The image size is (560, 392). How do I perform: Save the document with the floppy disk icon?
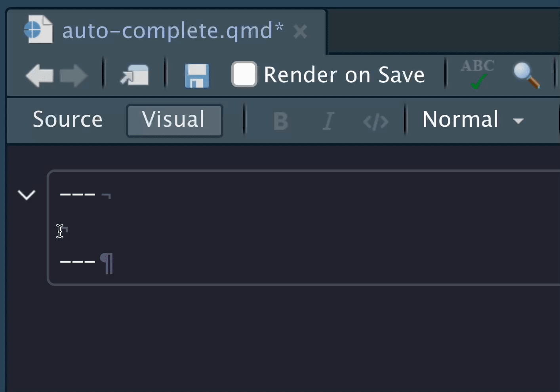[x=197, y=76]
